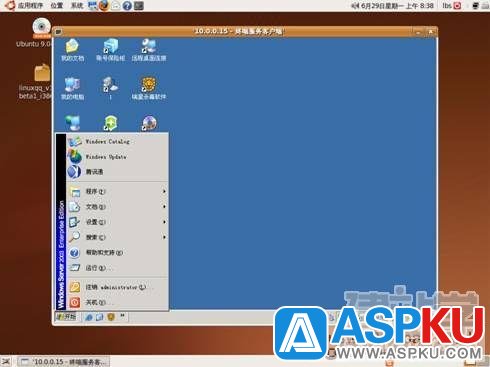
Task: Click the show desktop button in the bottom panel
Action: point(6,361)
